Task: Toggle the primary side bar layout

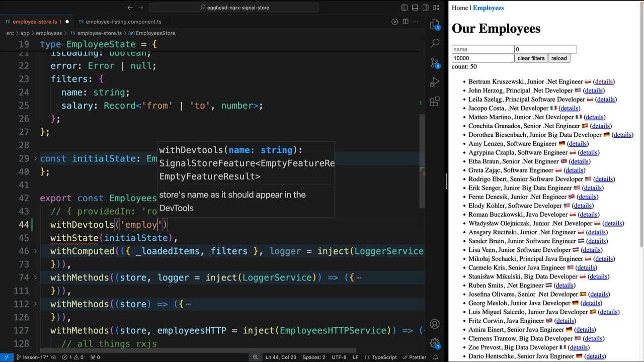Action: point(405,8)
